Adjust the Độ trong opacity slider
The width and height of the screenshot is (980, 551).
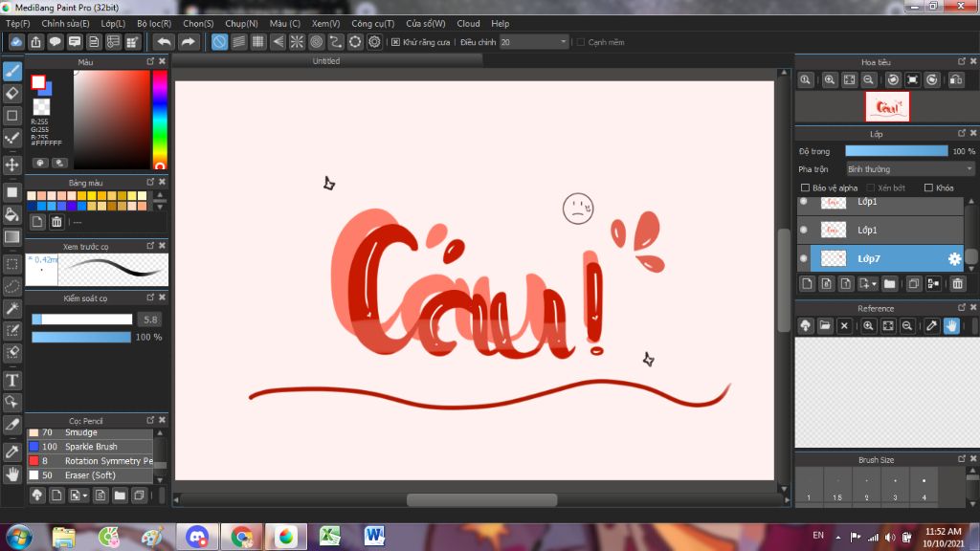tap(896, 151)
